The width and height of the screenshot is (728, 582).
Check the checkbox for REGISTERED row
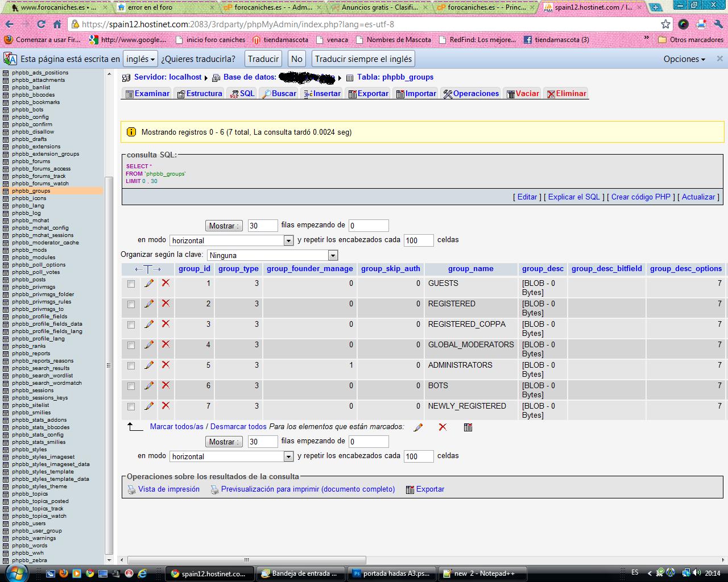click(131, 304)
